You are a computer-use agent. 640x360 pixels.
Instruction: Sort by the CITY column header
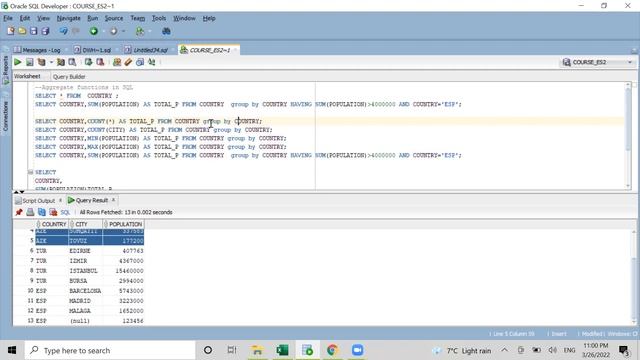coord(85,224)
